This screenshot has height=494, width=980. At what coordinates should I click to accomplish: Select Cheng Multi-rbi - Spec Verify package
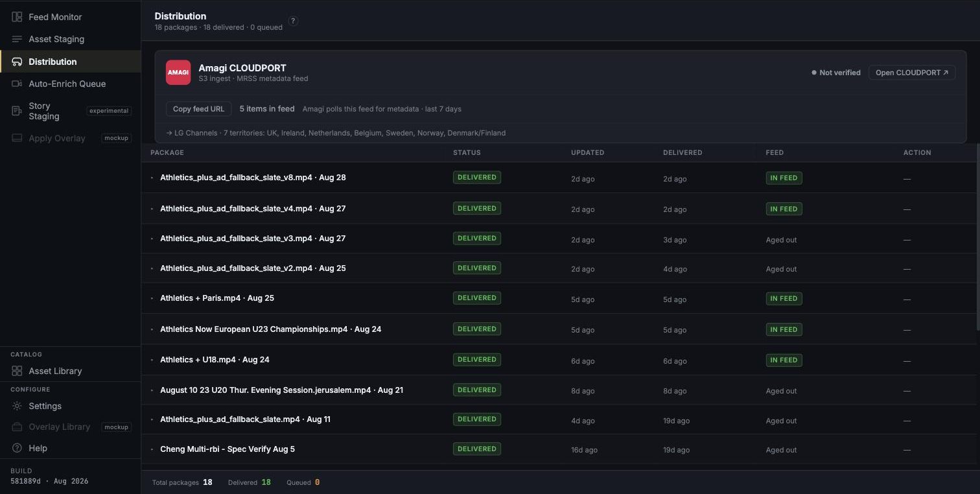(227, 449)
